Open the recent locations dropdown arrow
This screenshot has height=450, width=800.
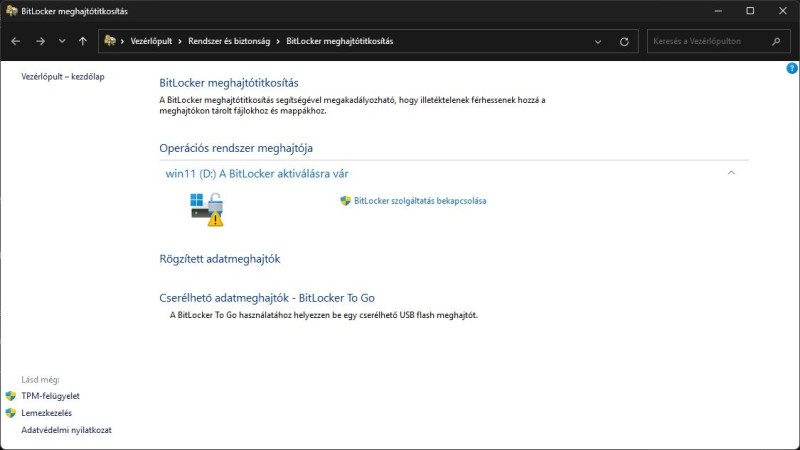[62, 41]
